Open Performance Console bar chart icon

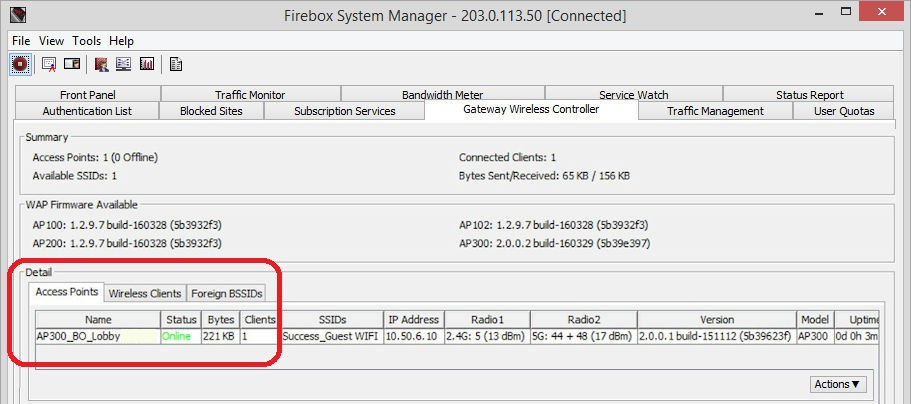(x=147, y=64)
